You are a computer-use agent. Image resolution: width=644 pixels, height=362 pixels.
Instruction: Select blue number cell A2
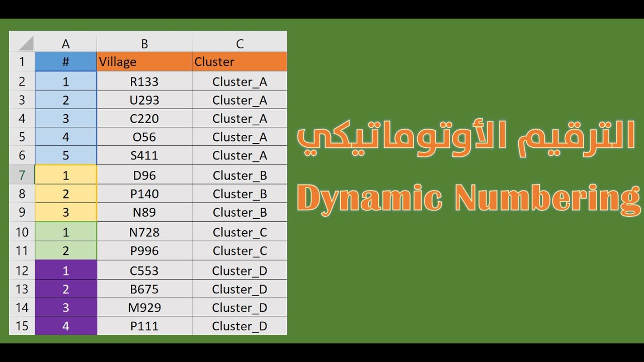tap(66, 81)
